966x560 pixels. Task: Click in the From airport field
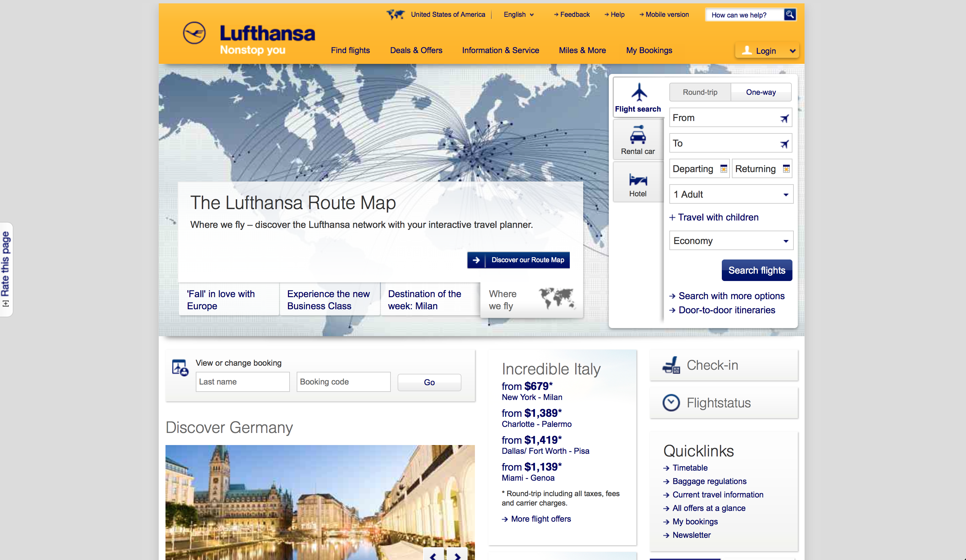point(730,118)
